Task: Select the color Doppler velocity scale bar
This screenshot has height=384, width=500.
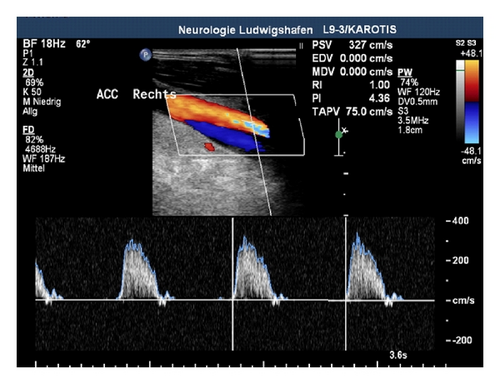Action: pos(472,102)
